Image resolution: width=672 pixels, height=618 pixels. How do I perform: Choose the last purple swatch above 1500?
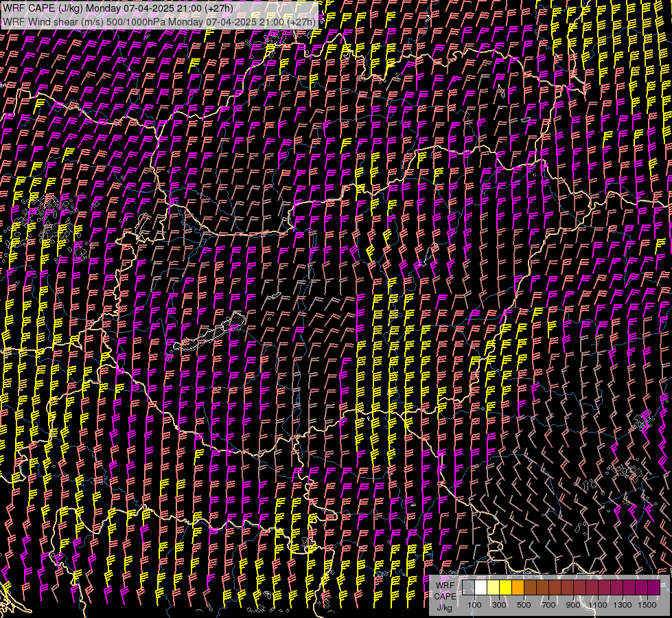pos(654,587)
